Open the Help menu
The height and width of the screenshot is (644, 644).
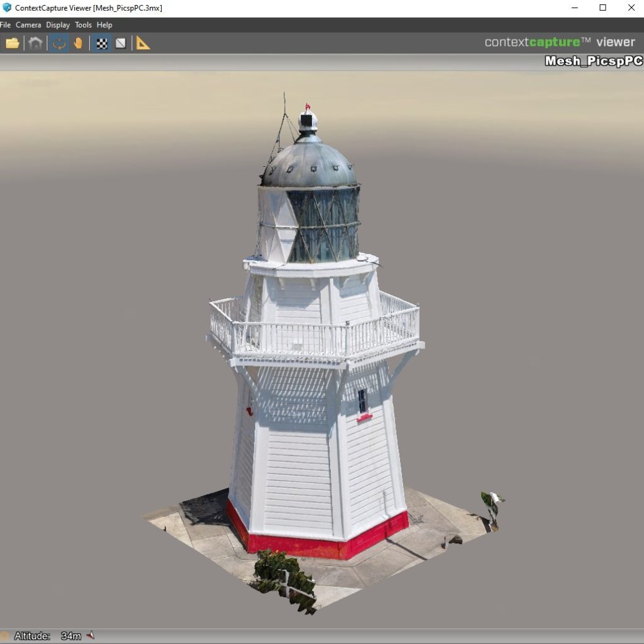[x=104, y=25]
